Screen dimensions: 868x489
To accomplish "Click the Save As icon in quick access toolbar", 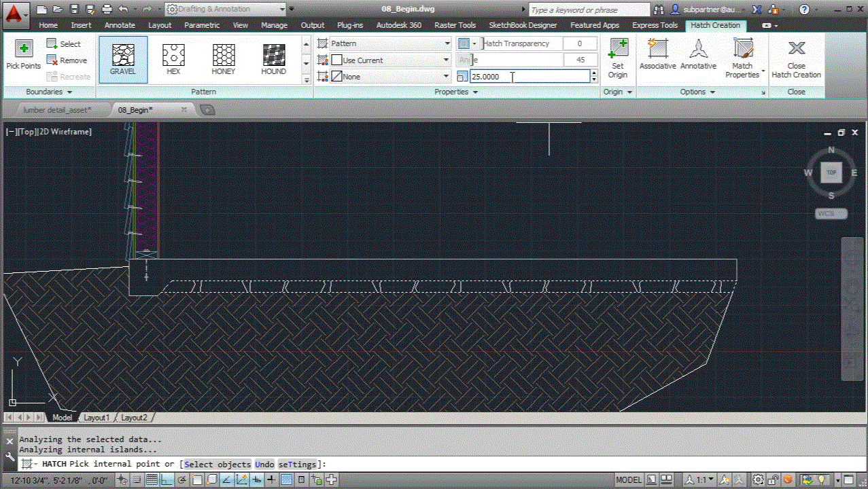I will [90, 10].
